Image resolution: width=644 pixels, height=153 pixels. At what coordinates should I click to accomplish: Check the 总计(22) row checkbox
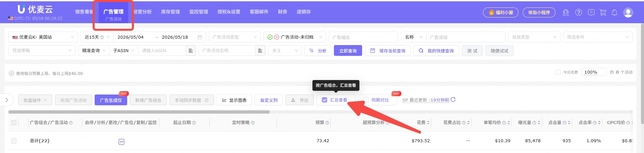(14, 141)
